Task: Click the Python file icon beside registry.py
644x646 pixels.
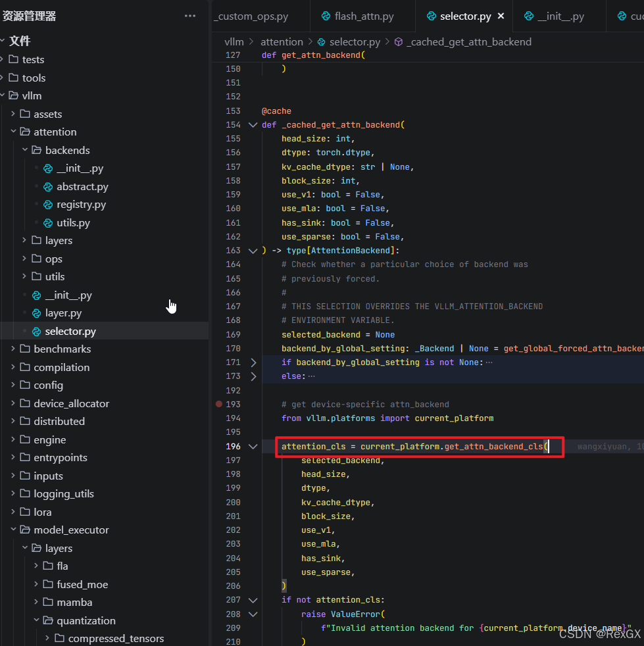Action: coord(48,205)
